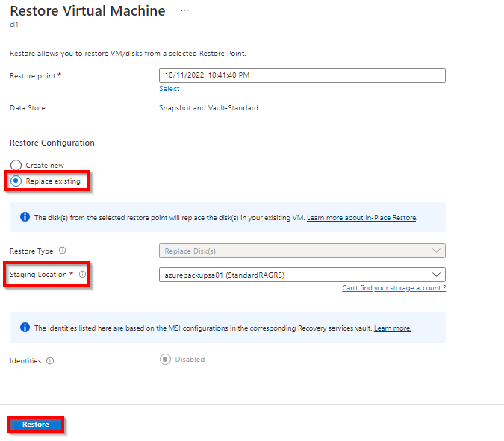The width and height of the screenshot is (504, 441).
Task: Click the Staging Location info icon
Action: point(83,275)
